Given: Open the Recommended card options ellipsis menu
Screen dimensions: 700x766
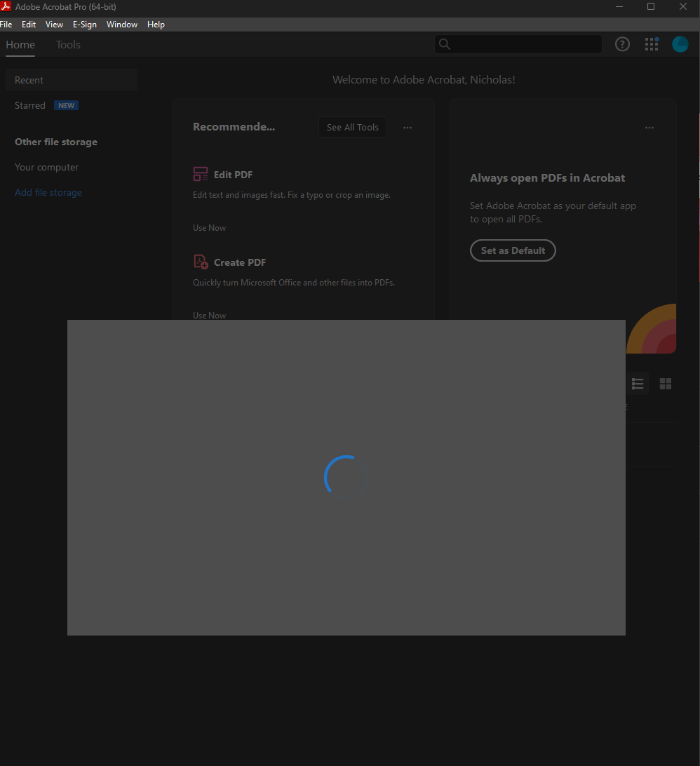Looking at the screenshot, I should pos(408,127).
